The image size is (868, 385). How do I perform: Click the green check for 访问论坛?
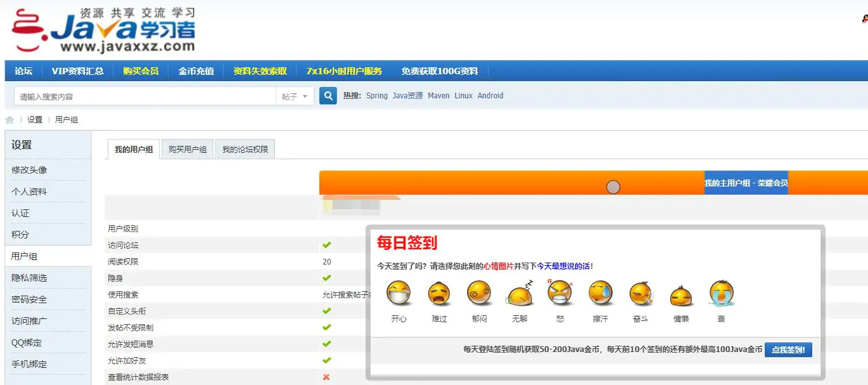(x=327, y=245)
